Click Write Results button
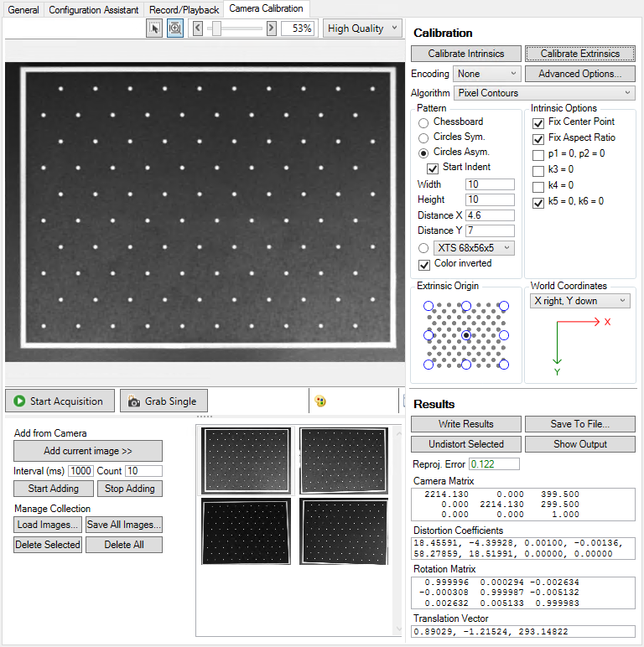The image size is (644, 647). tap(466, 424)
